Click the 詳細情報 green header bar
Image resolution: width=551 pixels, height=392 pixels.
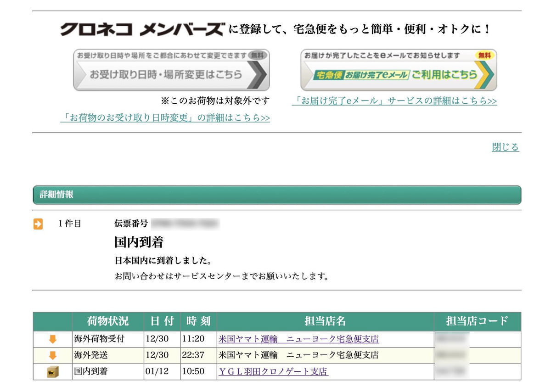pos(277,195)
